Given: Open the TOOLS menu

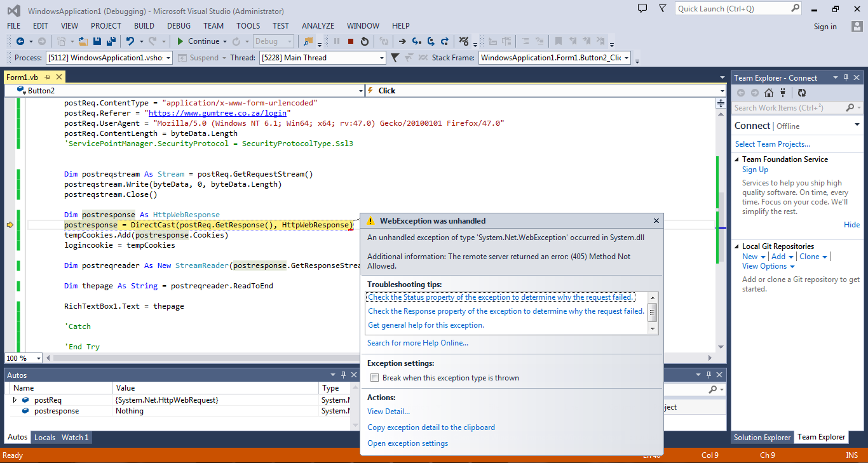Looking at the screenshot, I should point(248,26).
